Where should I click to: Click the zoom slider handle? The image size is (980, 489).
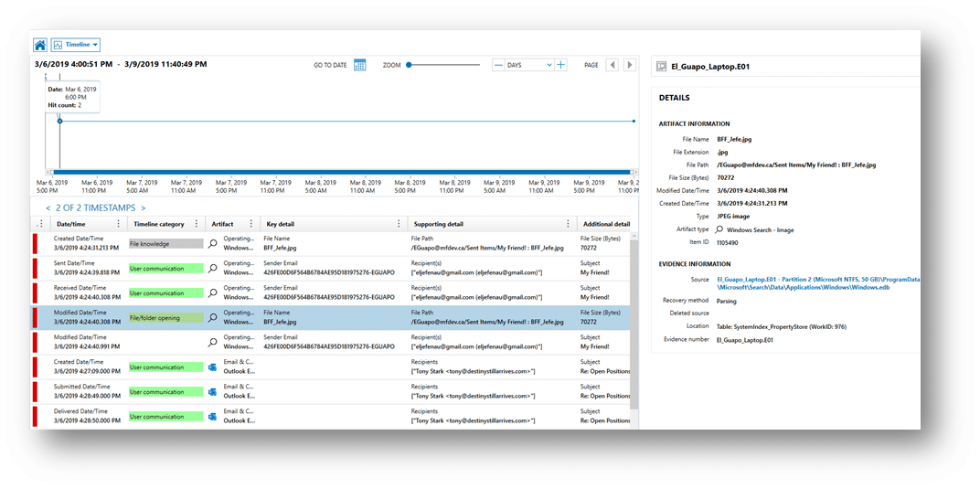click(409, 65)
